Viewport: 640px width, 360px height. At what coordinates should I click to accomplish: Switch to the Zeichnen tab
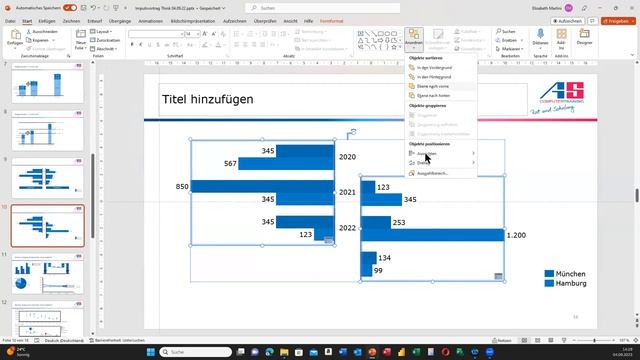tap(71, 21)
